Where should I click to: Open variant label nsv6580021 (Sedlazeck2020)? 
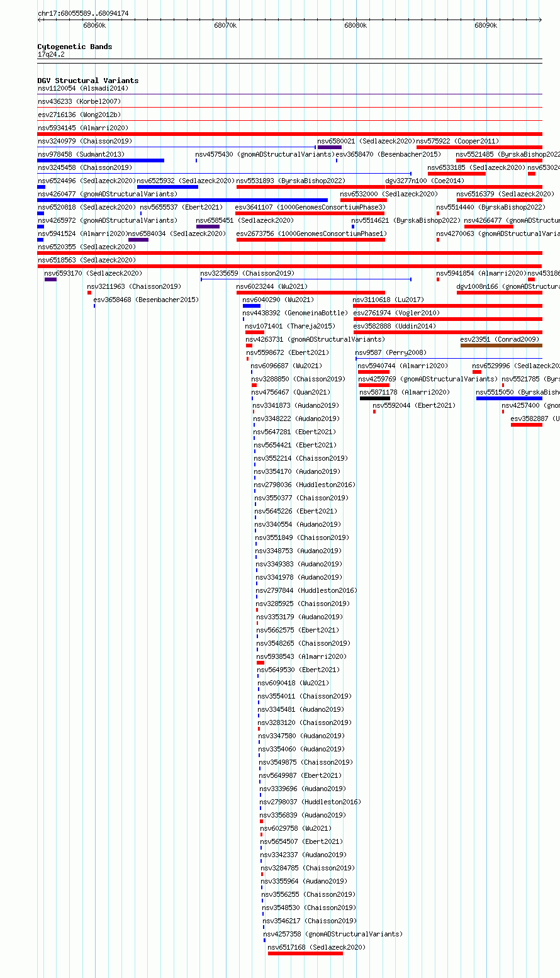(x=366, y=141)
